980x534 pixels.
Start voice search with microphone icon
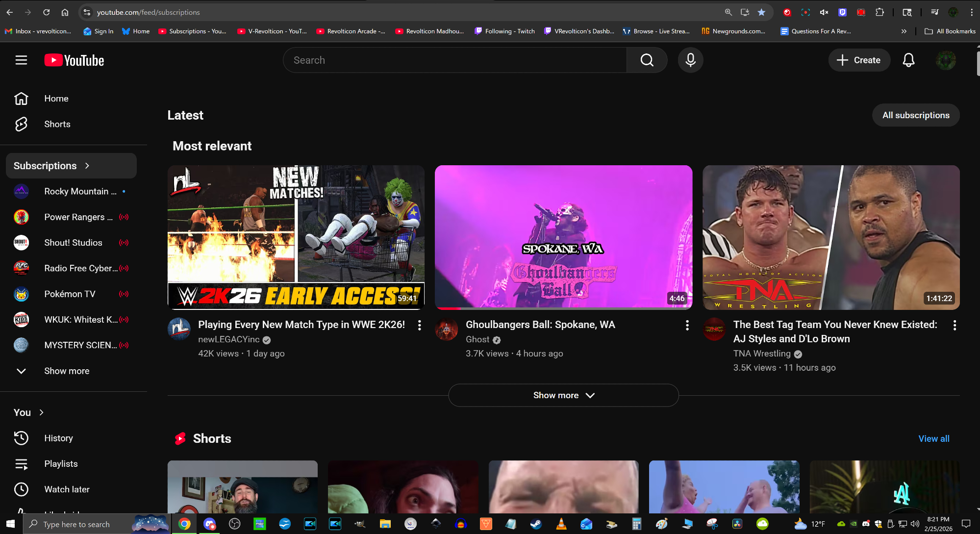click(690, 60)
